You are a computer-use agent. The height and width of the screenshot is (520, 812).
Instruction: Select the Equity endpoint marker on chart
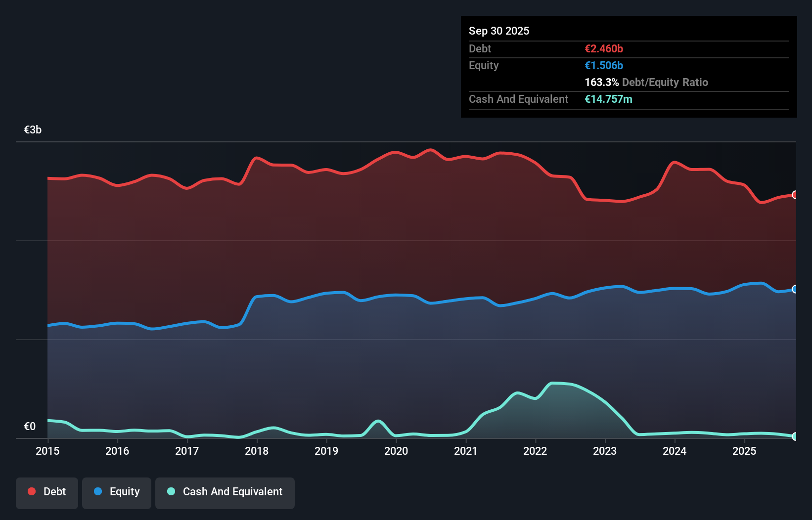(x=795, y=289)
